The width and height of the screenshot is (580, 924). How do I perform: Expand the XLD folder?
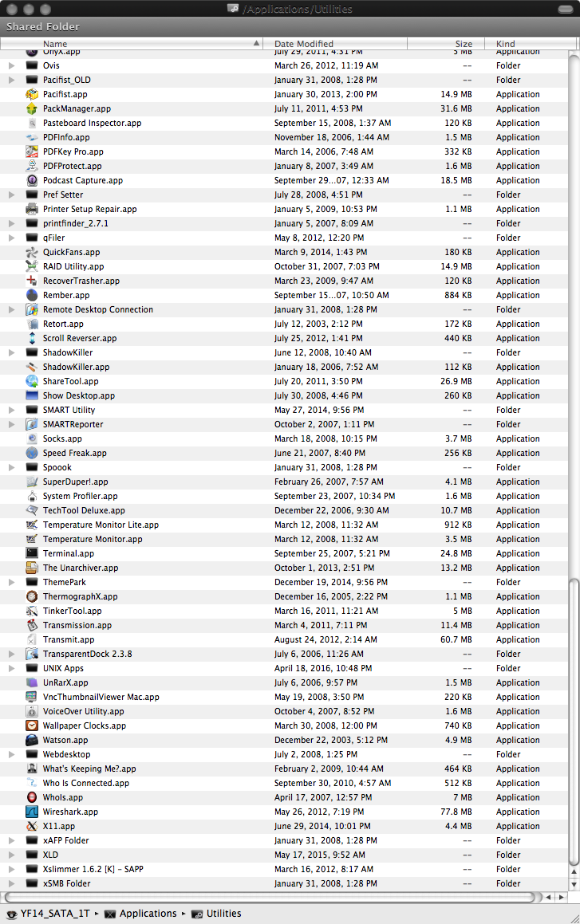coord(12,855)
